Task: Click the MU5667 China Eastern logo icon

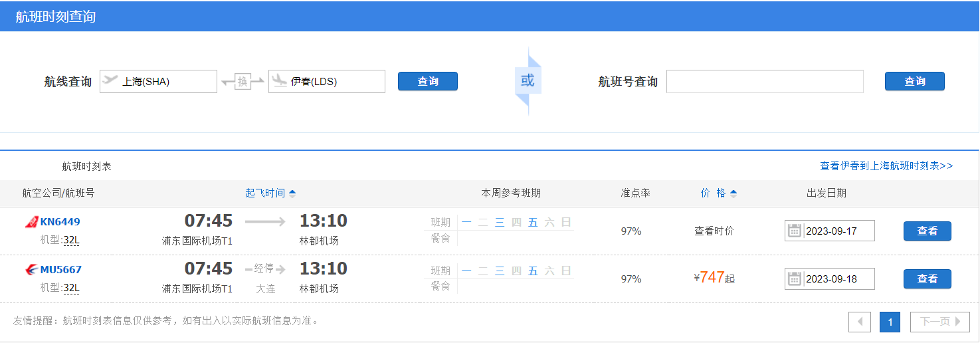Action: click(x=31, y=270)
